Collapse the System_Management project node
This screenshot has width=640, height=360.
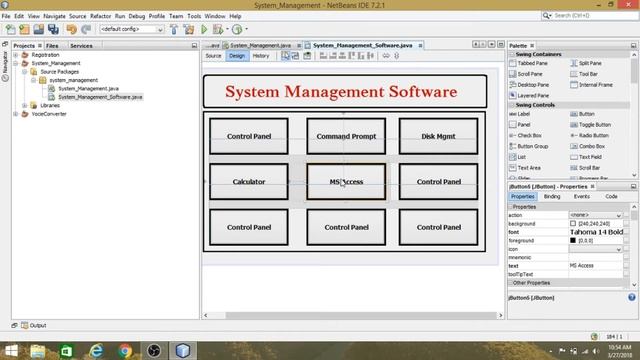coord(16,63)
